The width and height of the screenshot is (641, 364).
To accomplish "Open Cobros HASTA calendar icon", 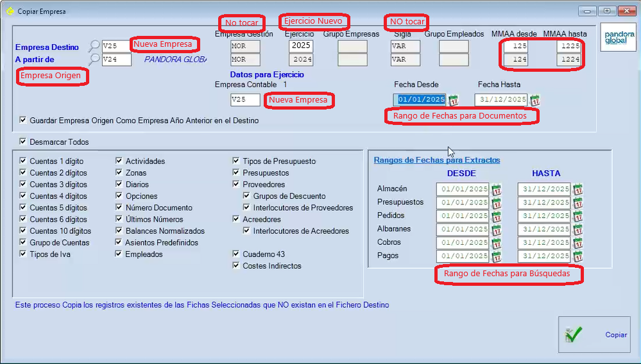I will tap(577, 243).
